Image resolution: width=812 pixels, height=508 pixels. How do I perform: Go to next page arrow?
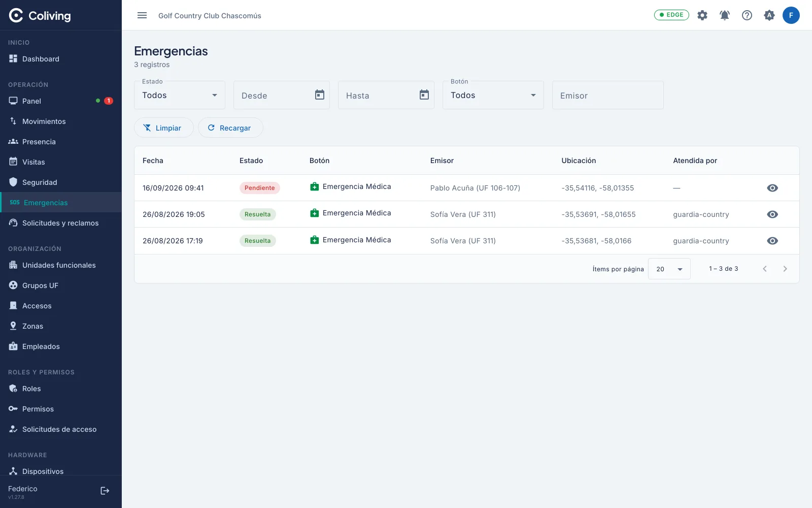tap(785, 269)
